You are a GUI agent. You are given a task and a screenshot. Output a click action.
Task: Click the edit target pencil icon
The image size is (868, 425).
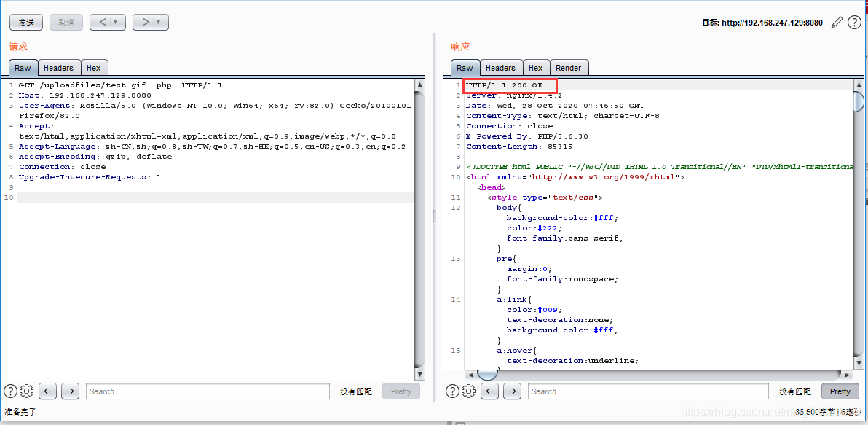(x=837, y=23)
